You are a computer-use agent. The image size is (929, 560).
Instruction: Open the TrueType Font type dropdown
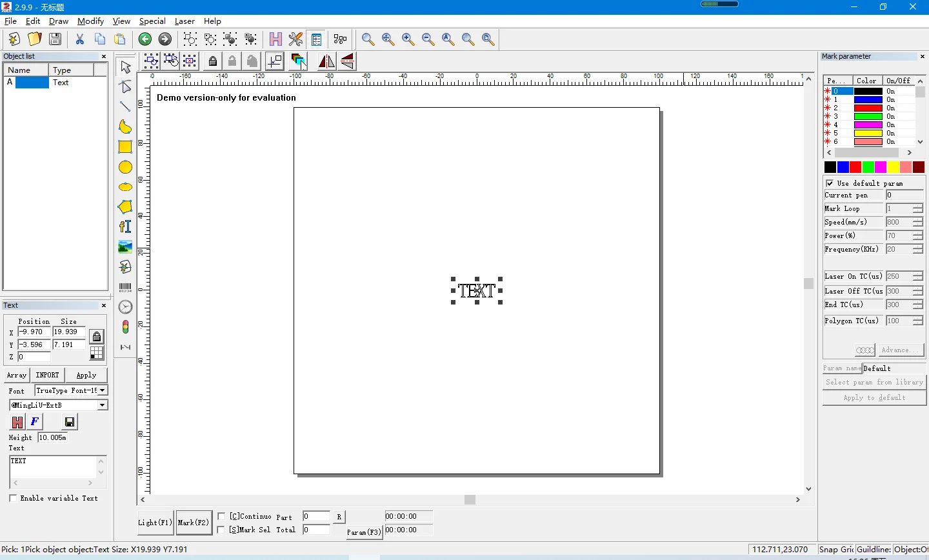(102, 390)
